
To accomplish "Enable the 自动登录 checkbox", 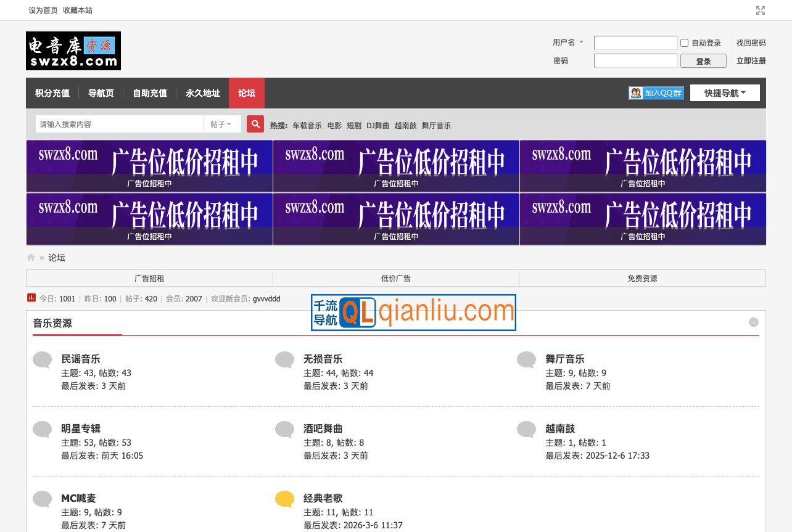I will coord(684,43).
